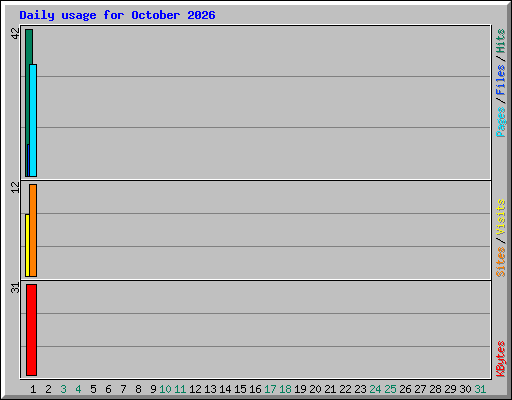Click day 20 on the x-axis

click(x=315, y=389)
